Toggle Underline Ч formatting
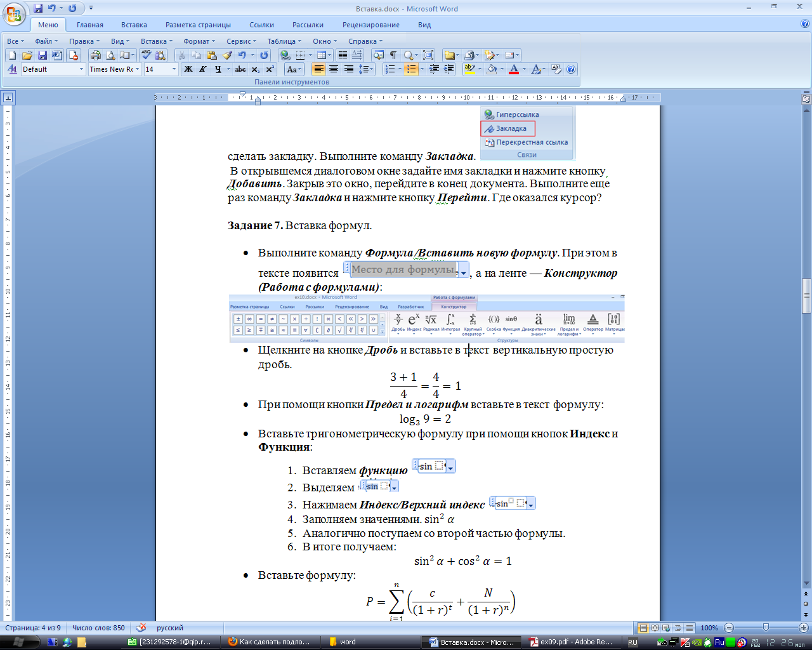The width and height of the screenshot is (812, 650). pyautogui.click(x=218, y=69)
